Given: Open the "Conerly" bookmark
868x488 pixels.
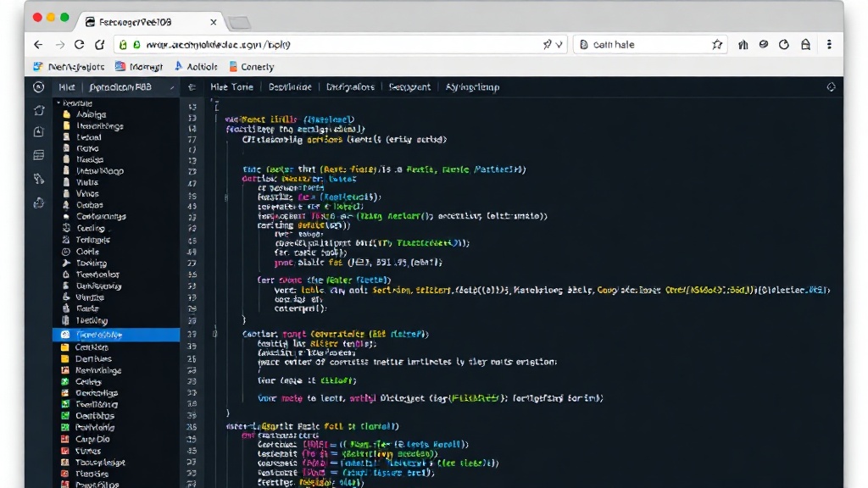Looking at the screenshot, I should [x=252, y=67].
